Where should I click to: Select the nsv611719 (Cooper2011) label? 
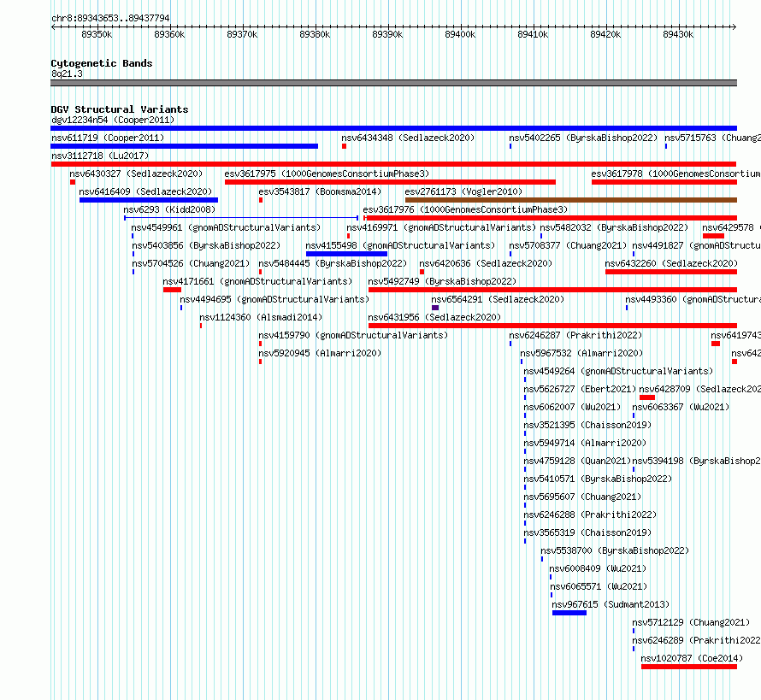click(108, 138)
